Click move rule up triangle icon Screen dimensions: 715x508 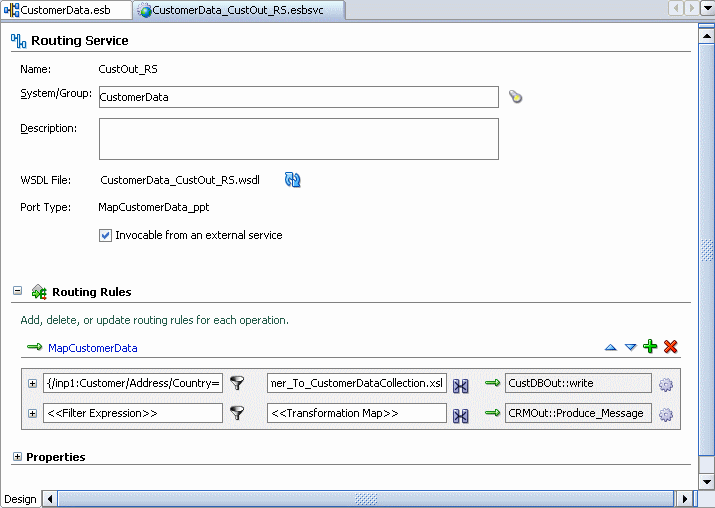pos(611,347)
